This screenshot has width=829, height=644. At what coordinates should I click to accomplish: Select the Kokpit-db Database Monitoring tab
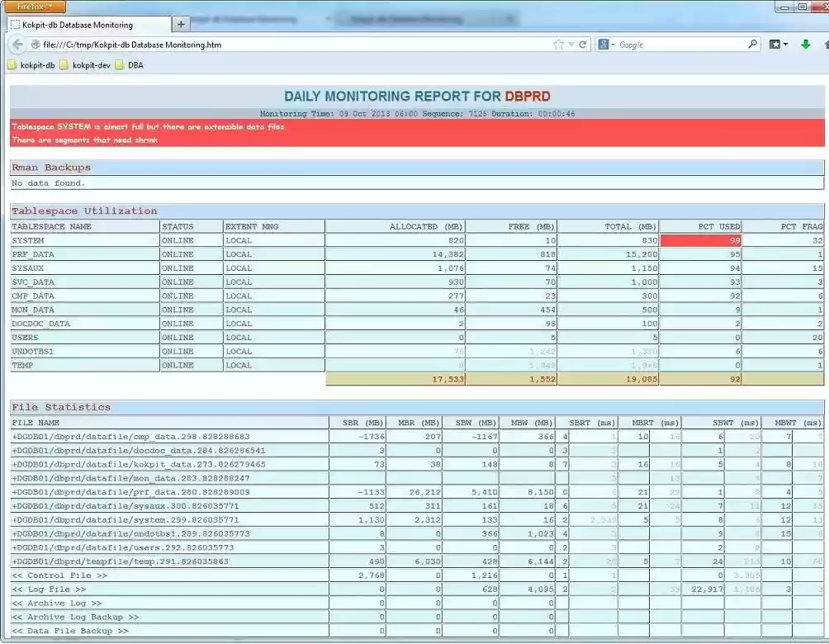[x=78, y=24]
